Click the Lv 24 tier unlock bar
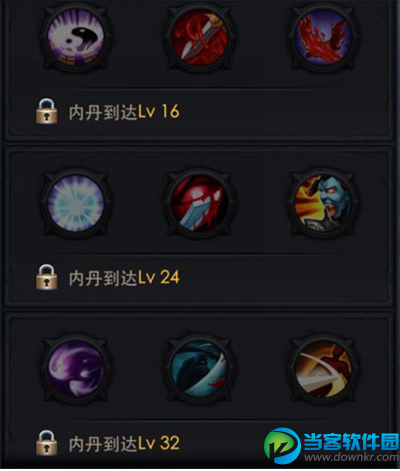The width and height of the screenshot is (400, 471). 199,279
